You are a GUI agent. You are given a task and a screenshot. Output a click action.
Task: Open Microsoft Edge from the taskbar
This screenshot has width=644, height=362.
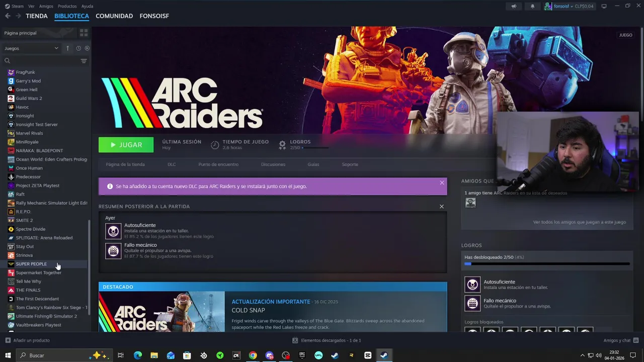[x=138, y=355]
